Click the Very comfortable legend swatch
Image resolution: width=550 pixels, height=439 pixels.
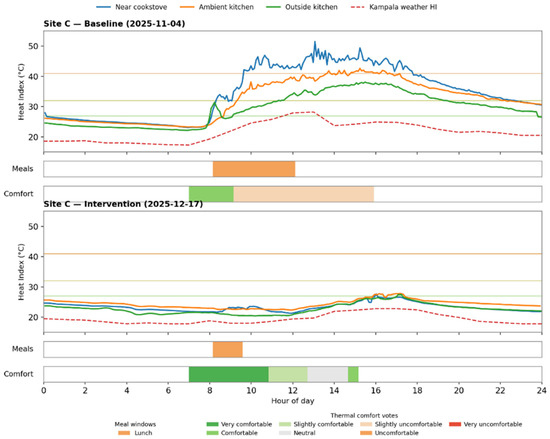click(213, 424)
